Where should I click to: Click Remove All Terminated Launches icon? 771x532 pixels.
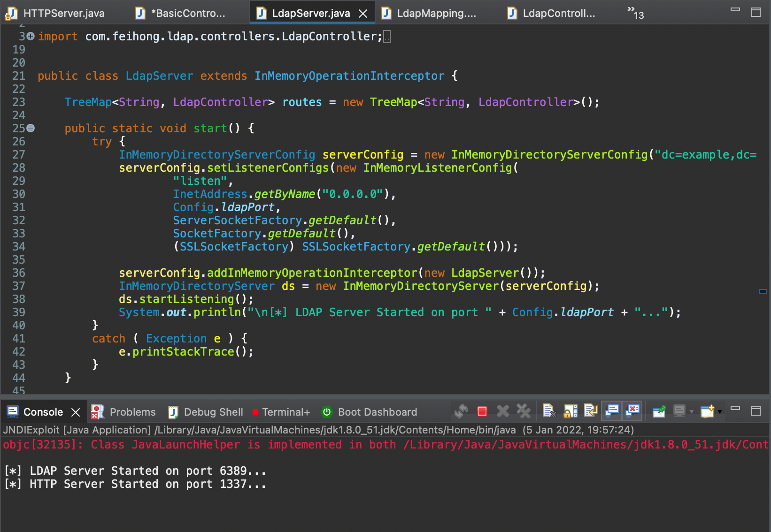[524, 411]
